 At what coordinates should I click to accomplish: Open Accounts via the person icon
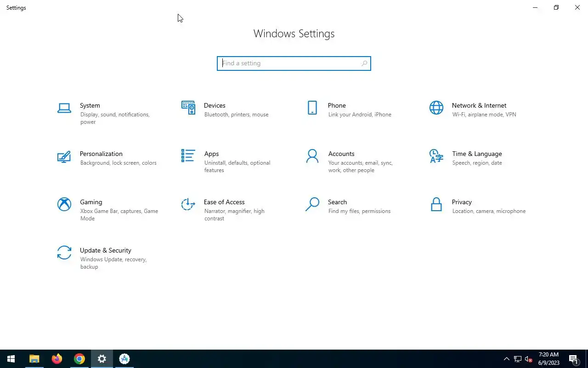pyautogui.click(x=312, y=156)
